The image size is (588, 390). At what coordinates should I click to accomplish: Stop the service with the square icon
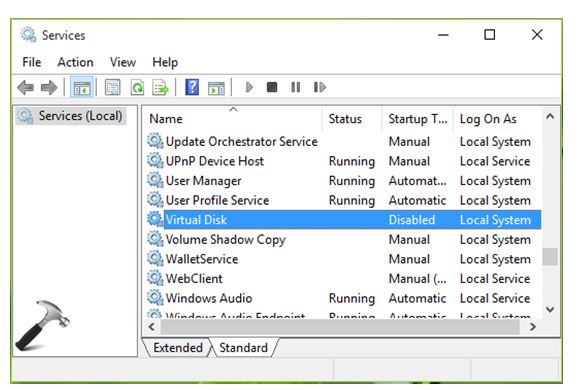point(272,87)
